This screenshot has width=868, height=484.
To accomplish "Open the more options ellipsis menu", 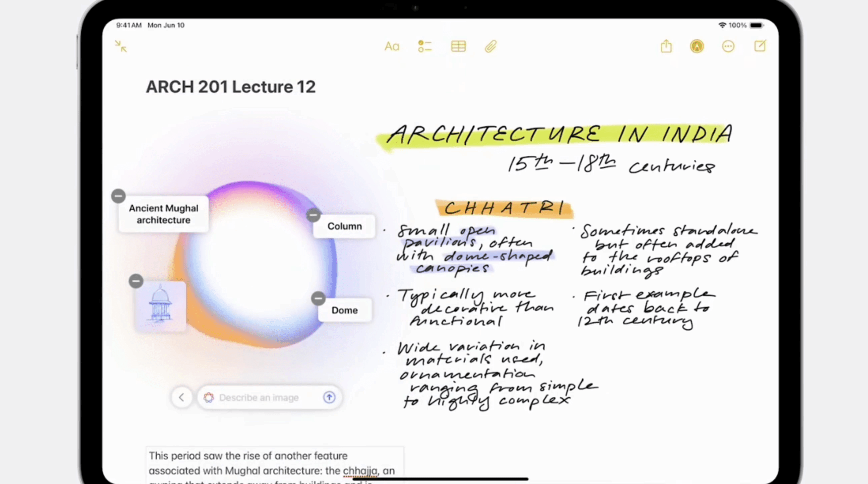I will tap(728, 46).
